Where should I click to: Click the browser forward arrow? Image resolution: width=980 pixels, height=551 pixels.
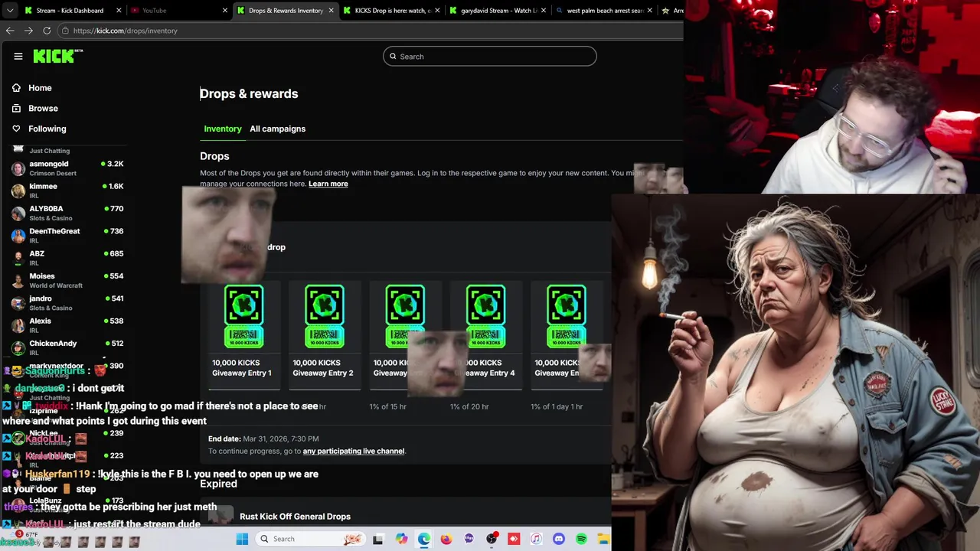coord(28,31)
